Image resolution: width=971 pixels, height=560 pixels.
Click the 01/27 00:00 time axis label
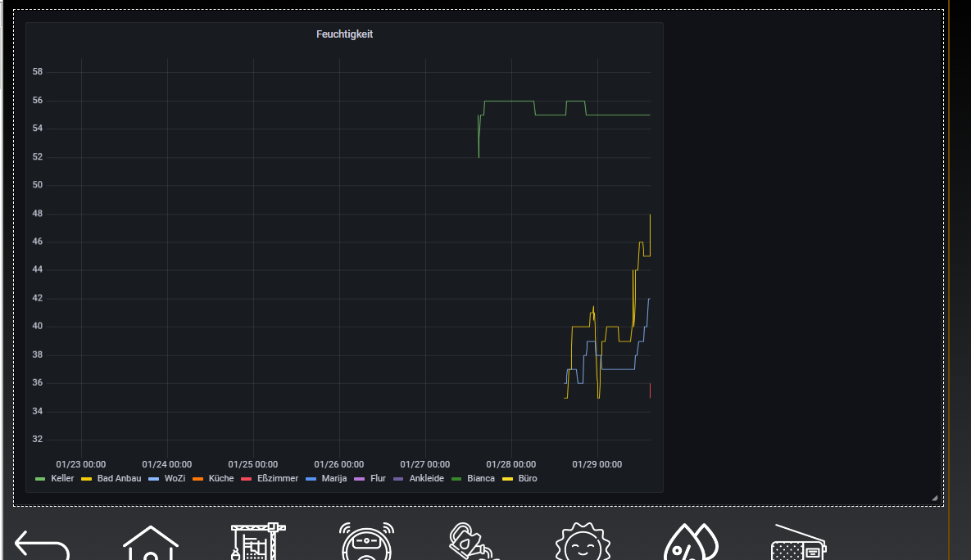click(x=424, y=465)
